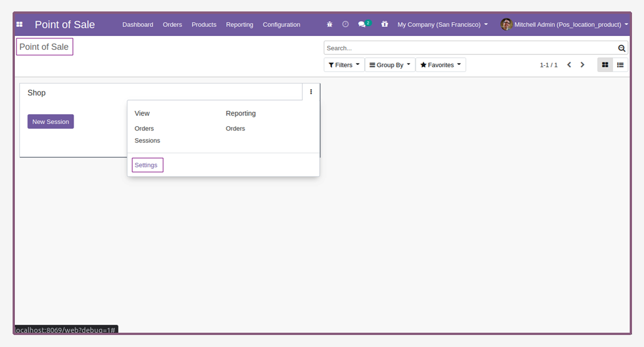Open the Favorites dropdown
644x347 pixels.
click(441, 65)
